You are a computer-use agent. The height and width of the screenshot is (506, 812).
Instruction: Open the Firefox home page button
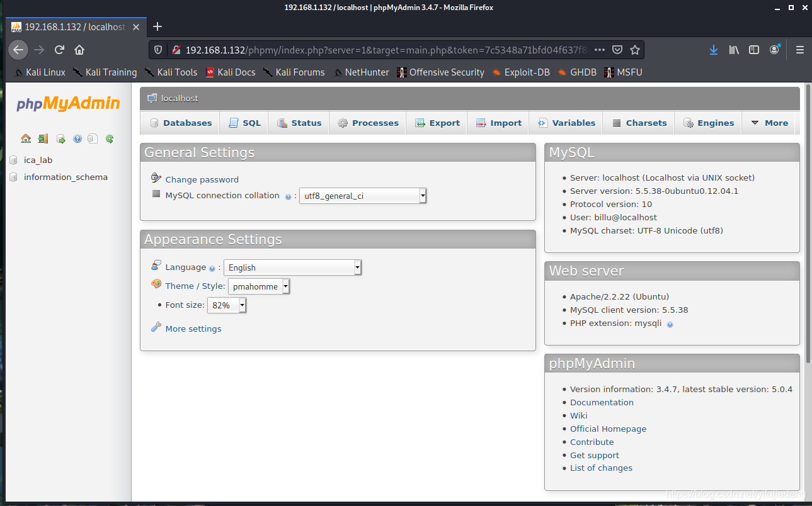[79, 50]
